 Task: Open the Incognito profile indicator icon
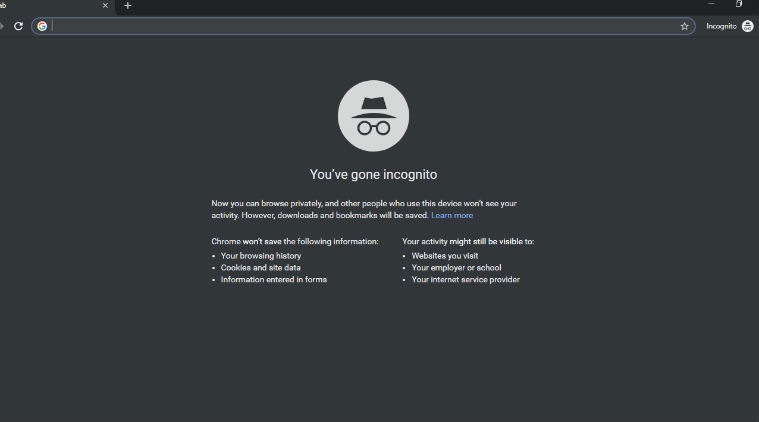click(747, 26)
